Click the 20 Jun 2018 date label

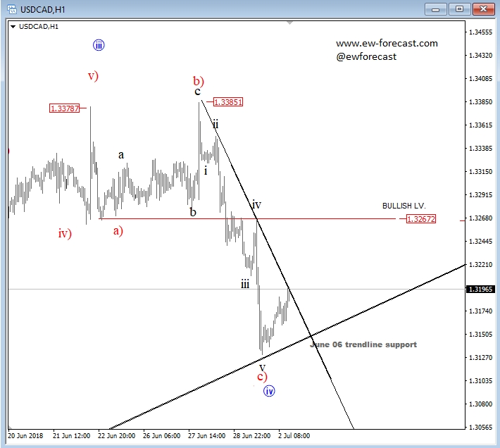point(25,436)
